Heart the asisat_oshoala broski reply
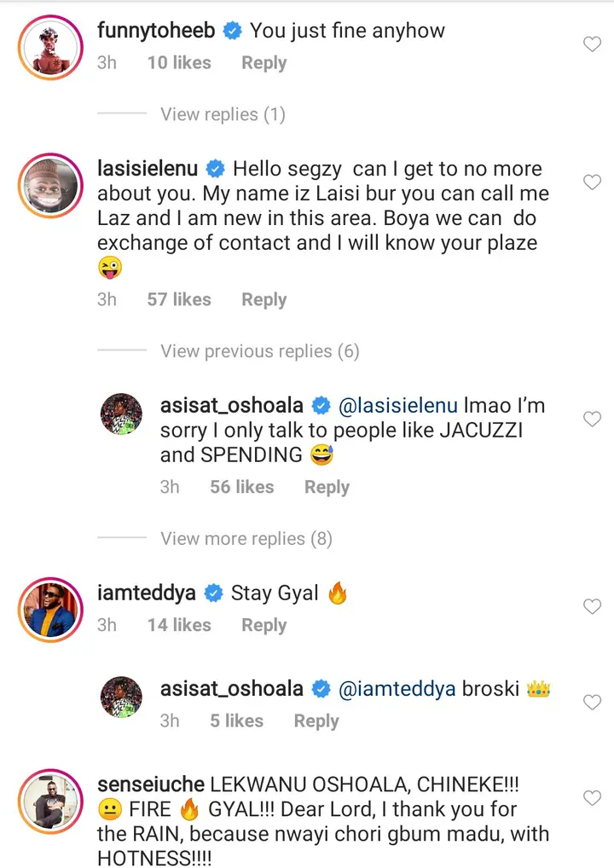Screen dimensions: 614x868 (592, 702)
